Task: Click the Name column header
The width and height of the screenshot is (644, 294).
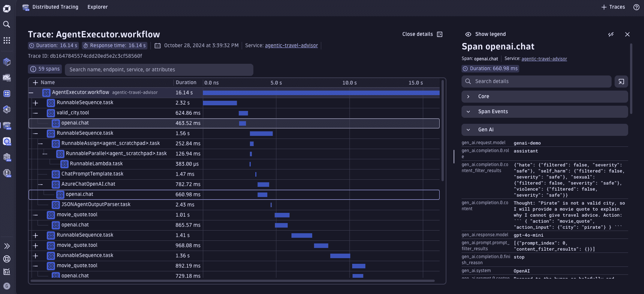Action: tap(48, 83)
